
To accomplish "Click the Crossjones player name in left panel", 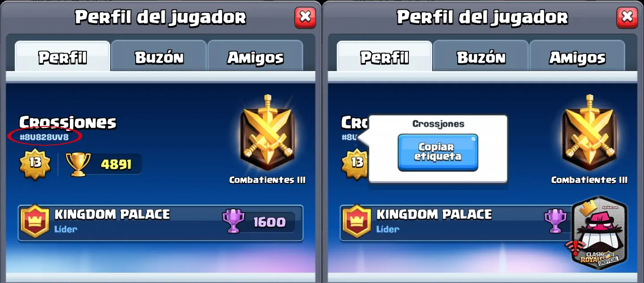I will [x=68, y=122].
